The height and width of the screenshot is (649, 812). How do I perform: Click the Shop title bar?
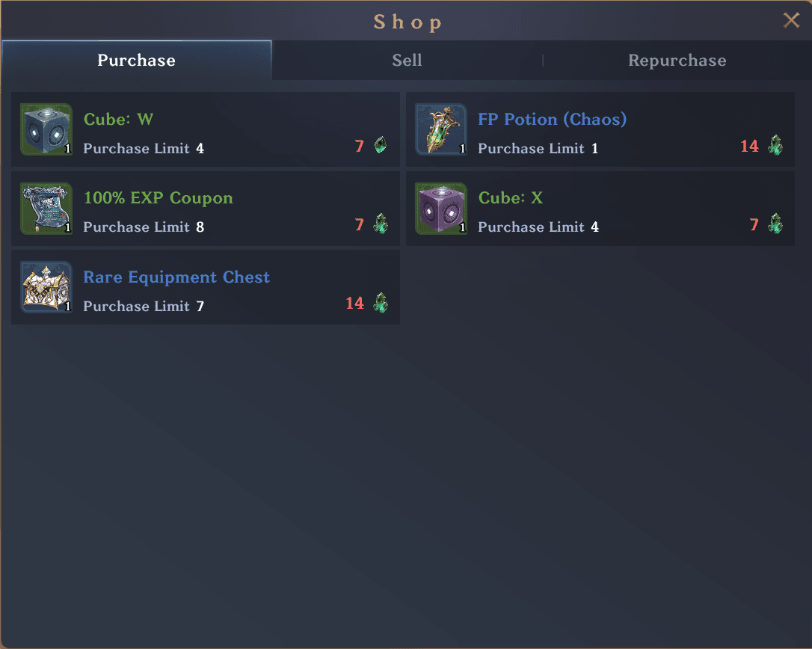pyautogui.click(x=407, y=21)
